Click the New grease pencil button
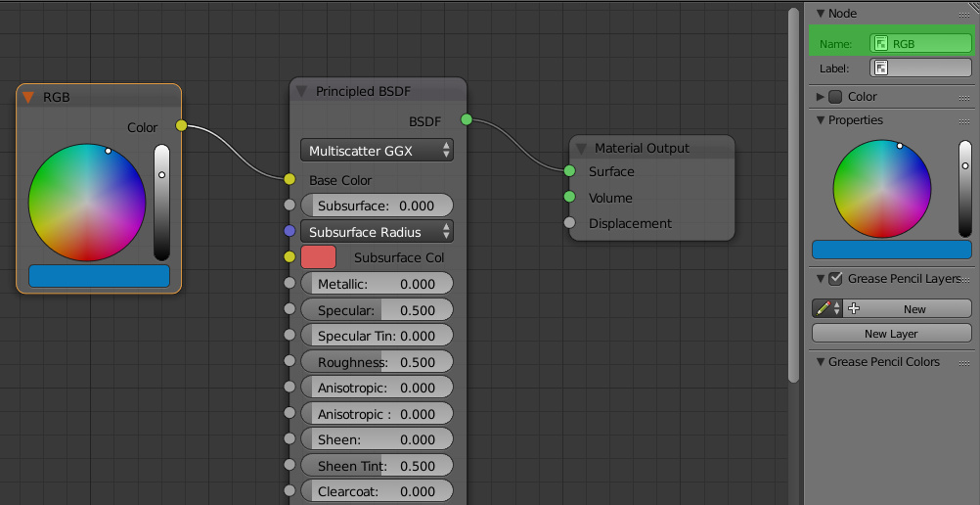980x505 pixels. [908, 308]
